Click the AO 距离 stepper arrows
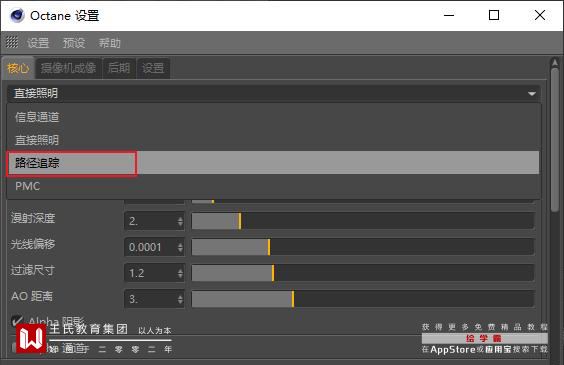564x365 pixels. pos(180,299)
